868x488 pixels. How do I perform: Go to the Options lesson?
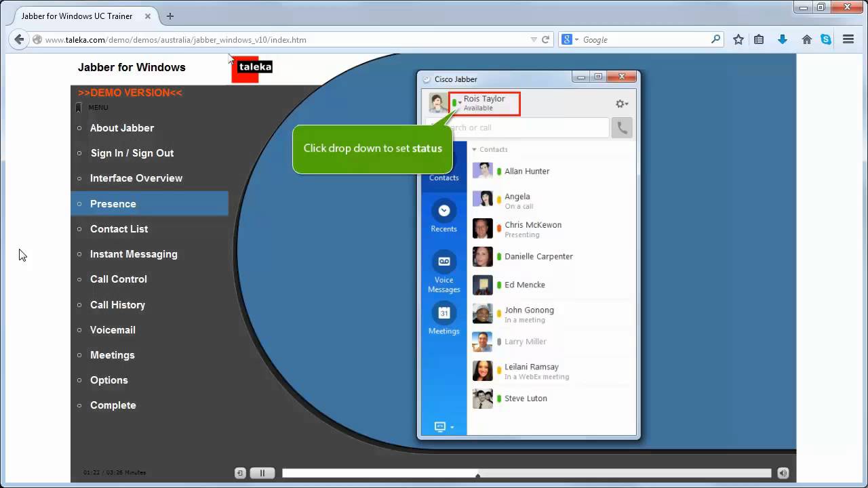(x=109, y=380)
